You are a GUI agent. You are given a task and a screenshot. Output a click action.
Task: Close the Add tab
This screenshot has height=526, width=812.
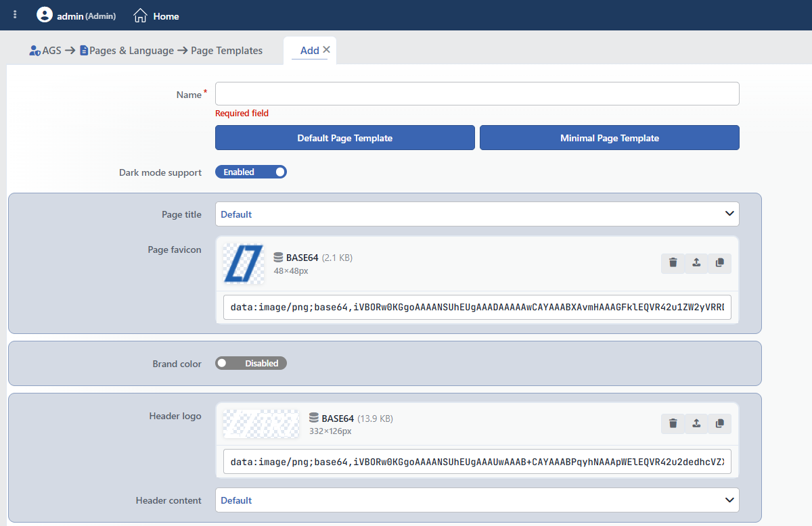pyautogui.click(x=326, y=49)
